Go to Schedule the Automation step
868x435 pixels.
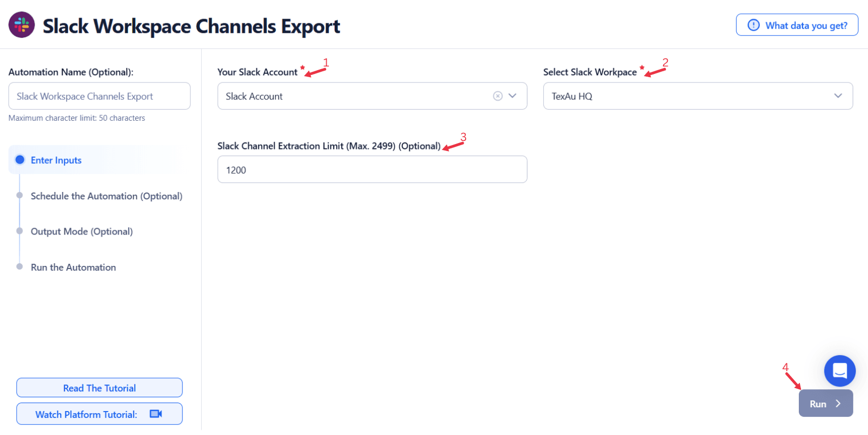[106, 196]
